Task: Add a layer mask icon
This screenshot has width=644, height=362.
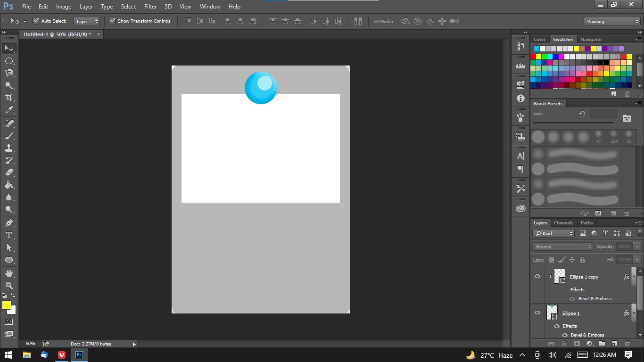Action: point(576,344)
